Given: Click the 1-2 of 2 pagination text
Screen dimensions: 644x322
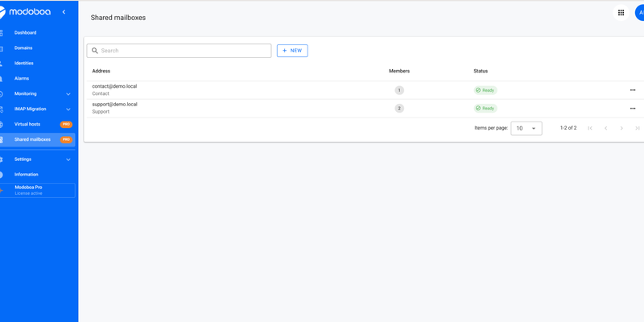Looking at the screenshot, I should tap(568, 128).
